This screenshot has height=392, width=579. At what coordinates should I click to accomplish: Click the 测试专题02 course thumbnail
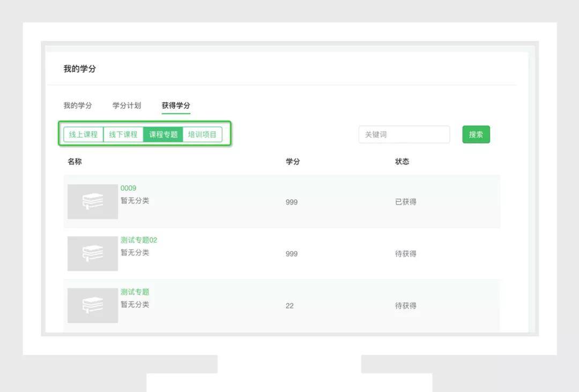point(92,253)
